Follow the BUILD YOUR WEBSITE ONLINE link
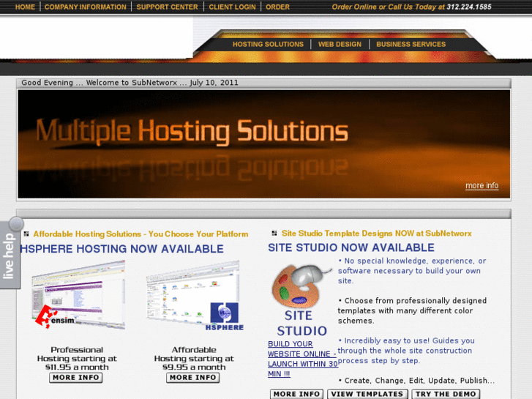 [302, 359]
